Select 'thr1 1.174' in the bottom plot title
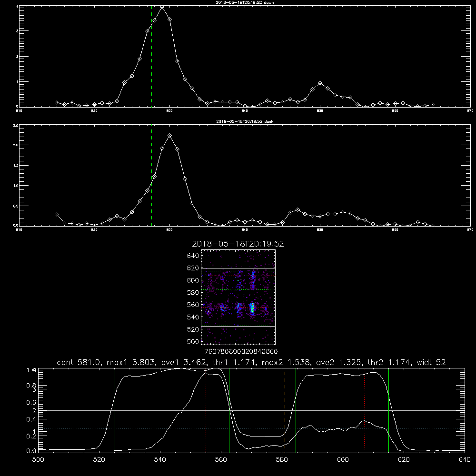 click(234, 362)
